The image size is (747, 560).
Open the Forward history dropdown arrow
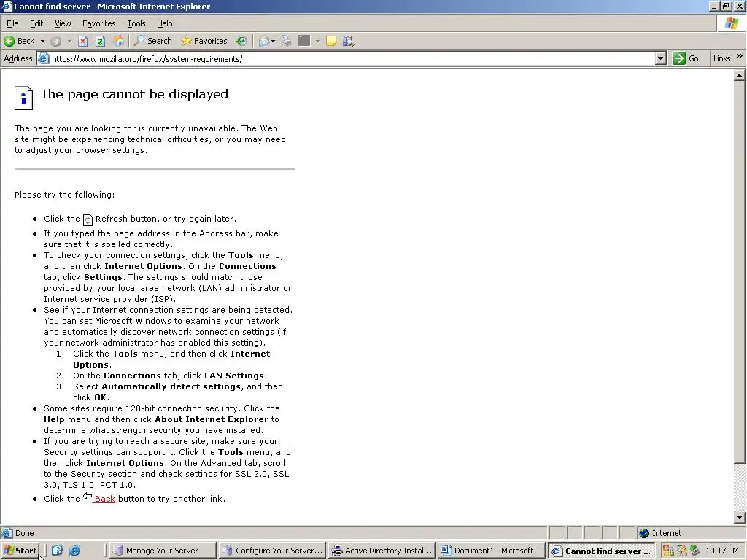(69, 41)
